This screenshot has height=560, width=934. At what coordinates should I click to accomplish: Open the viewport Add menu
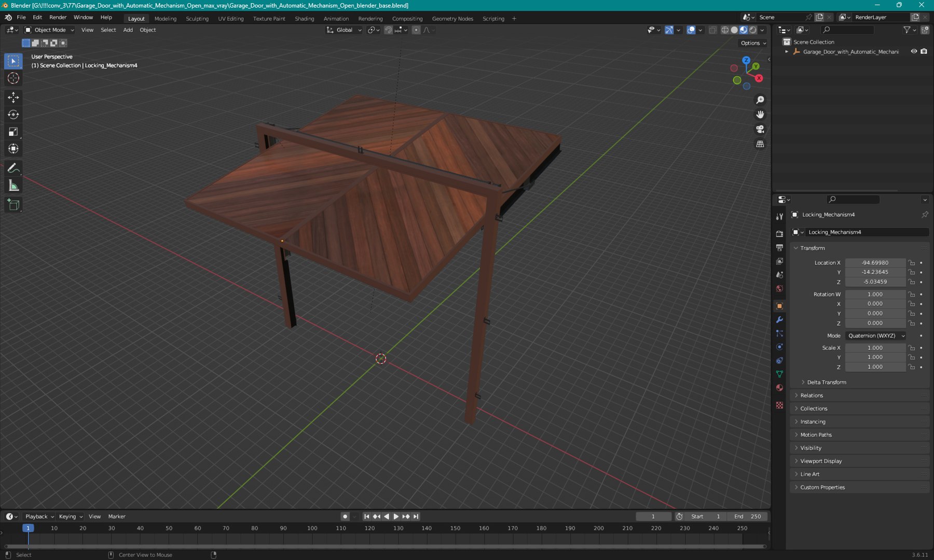128,30
